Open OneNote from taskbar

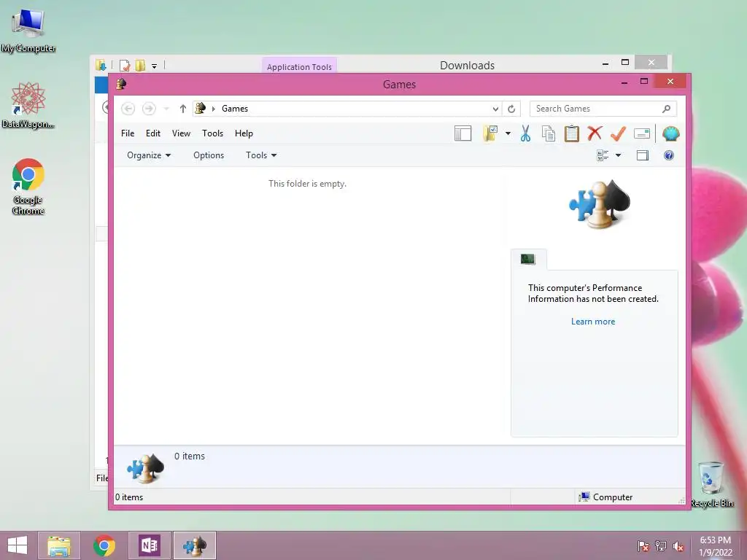[150, 545]
